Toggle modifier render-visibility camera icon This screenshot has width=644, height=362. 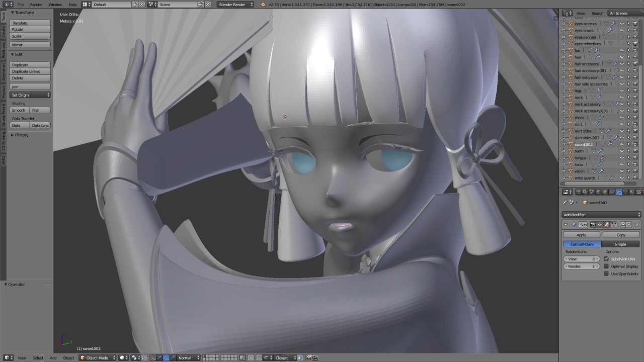click(593, 225)
